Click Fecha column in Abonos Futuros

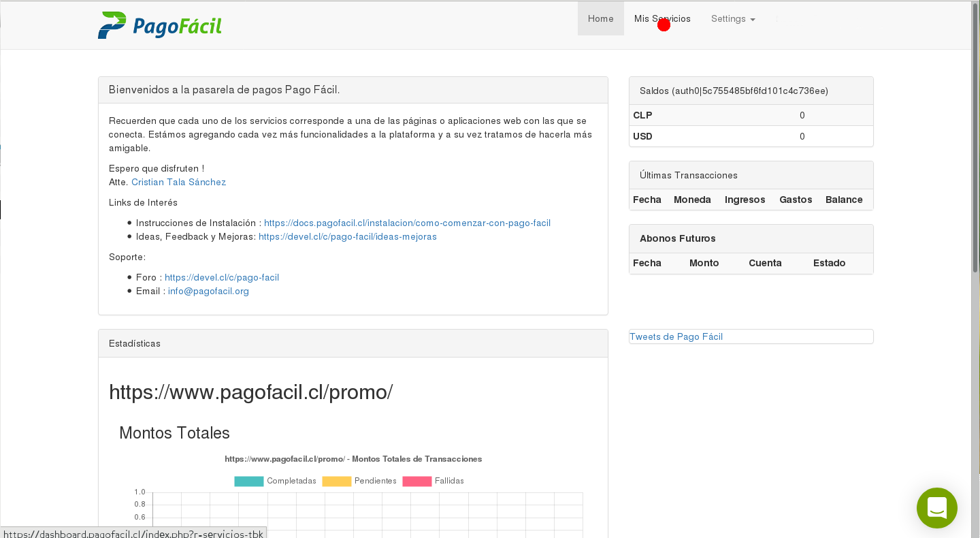click(647, 263)
